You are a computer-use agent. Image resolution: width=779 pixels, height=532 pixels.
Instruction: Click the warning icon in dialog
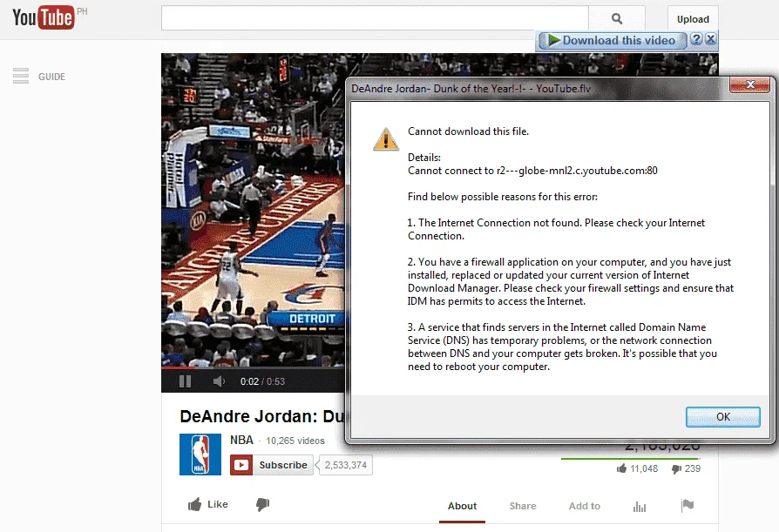pos(386,139)
